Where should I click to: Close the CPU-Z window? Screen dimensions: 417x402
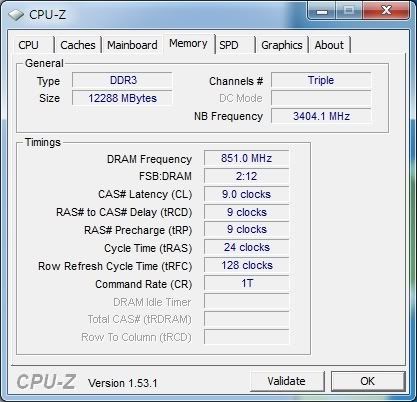coord(386,11)
